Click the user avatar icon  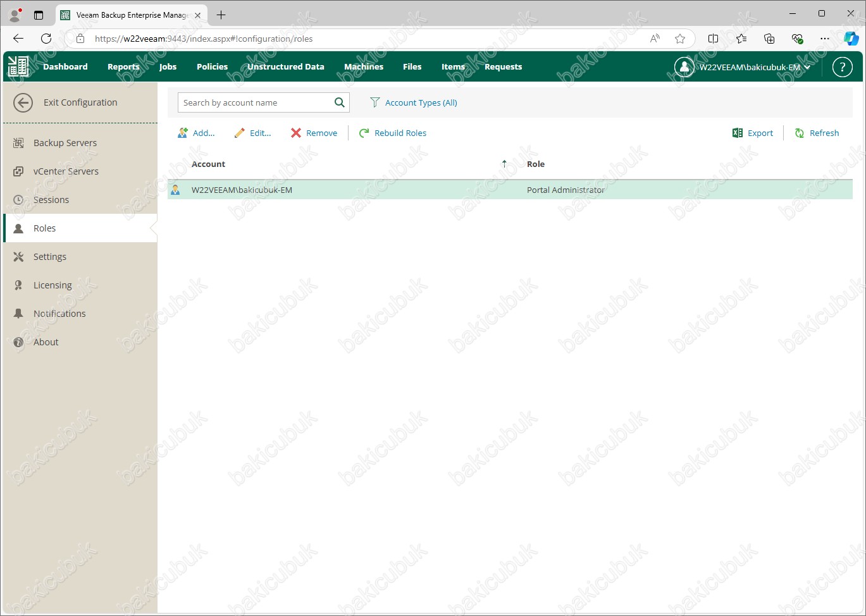click(x=684, y=66)
